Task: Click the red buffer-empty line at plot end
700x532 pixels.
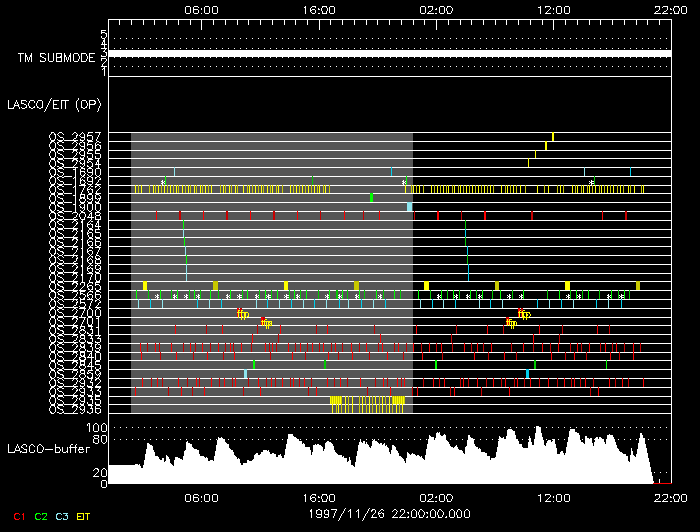Action: (662, 483)
